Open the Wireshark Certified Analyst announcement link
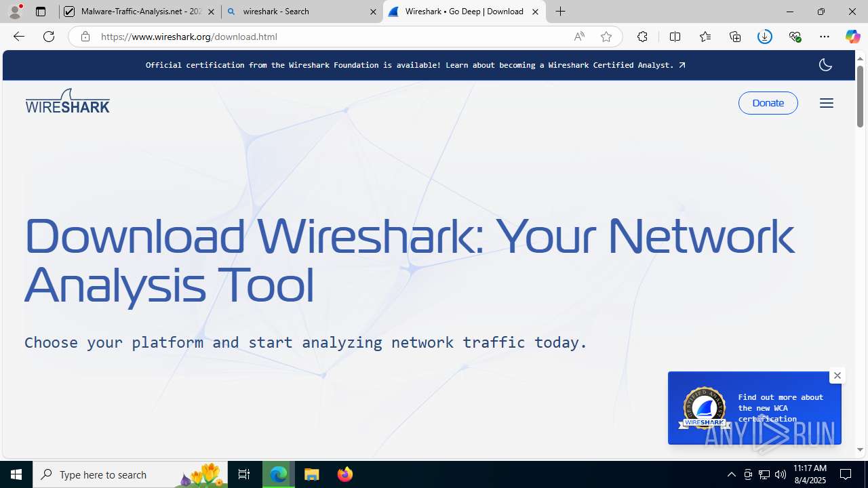The image size is (868, 488). pos(415,65)
